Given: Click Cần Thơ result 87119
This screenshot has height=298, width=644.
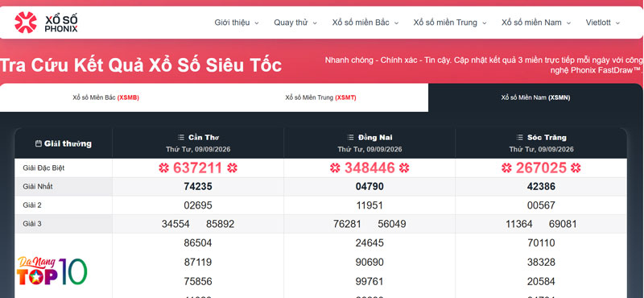Looking at the screenshot, I should 198,263.
